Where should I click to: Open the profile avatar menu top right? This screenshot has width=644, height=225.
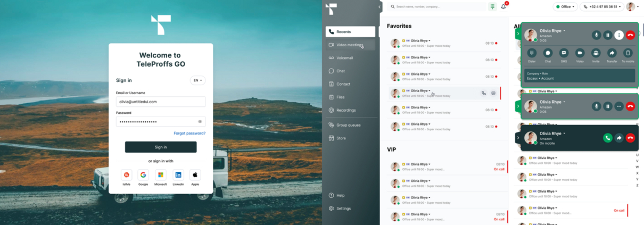tap(632, 7)
